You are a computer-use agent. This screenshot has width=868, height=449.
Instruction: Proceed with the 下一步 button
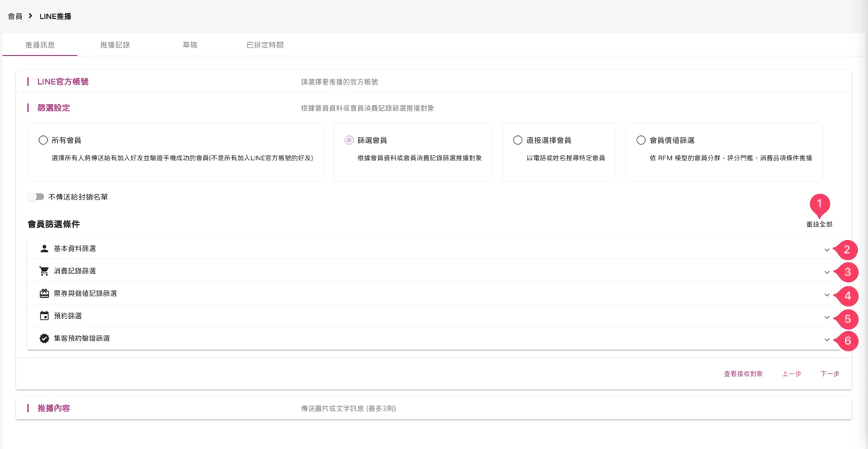click(830, 374)
